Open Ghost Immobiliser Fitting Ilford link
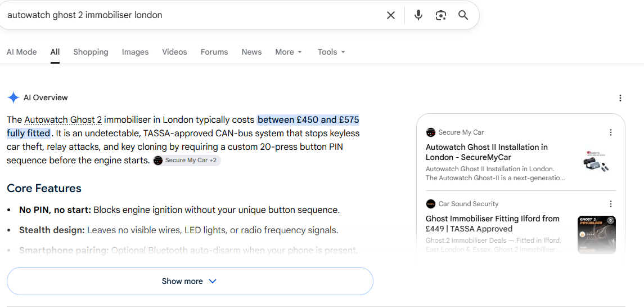 coord(493,224)
